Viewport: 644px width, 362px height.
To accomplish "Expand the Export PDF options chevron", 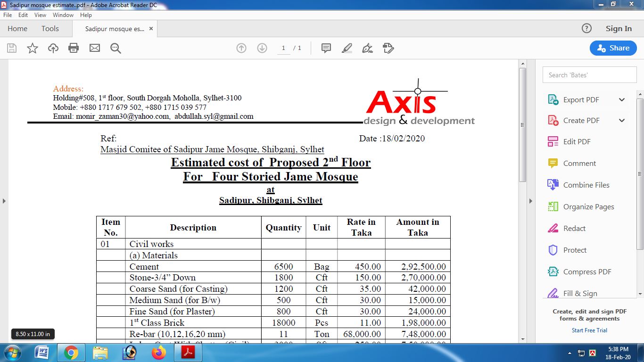I will pyautogui.click(x=622, y=100).
